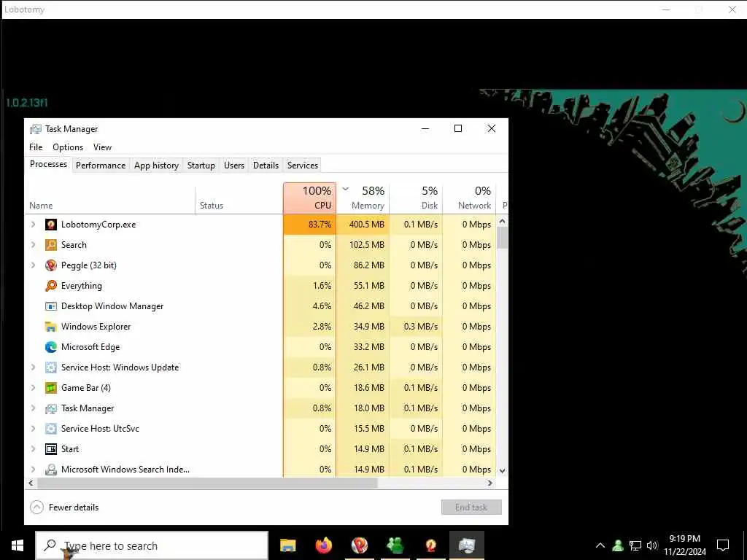The image size is (747, 560).
Task: Click the Microsoft Edge process icon
Action: click(x=51, y=347)
